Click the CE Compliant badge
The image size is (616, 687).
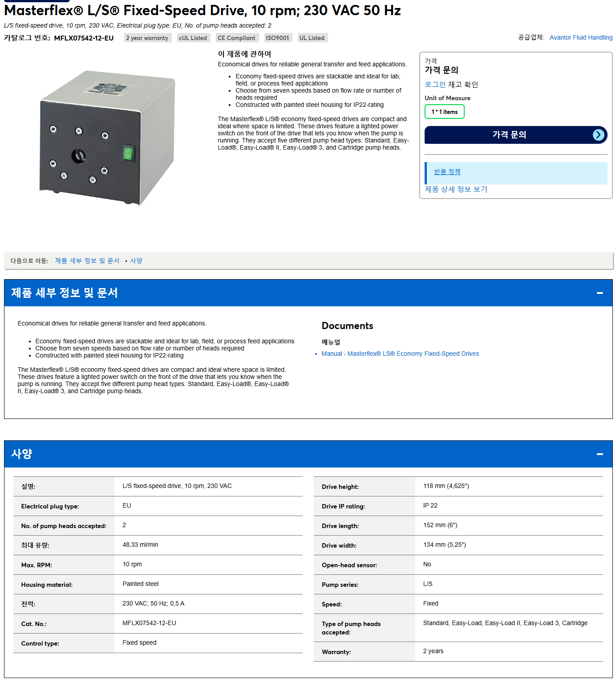(x=236, y=38)
